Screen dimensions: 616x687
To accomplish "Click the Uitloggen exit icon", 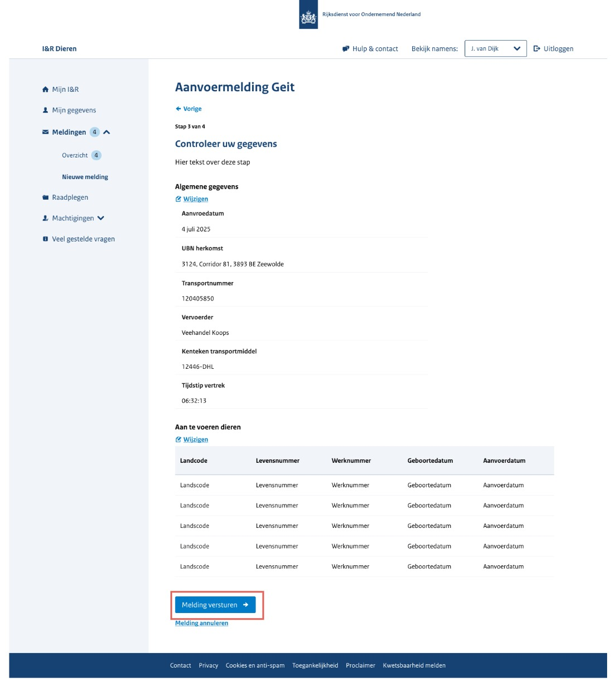I will 537,49.
